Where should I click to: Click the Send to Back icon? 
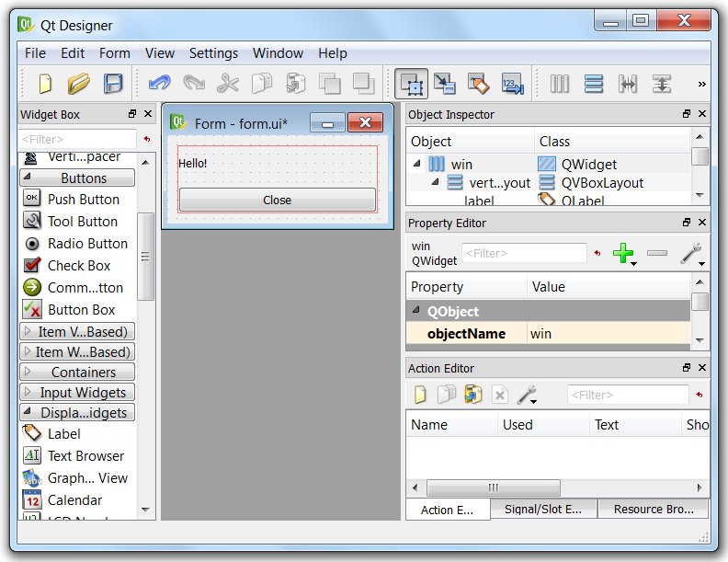(330, 84)
